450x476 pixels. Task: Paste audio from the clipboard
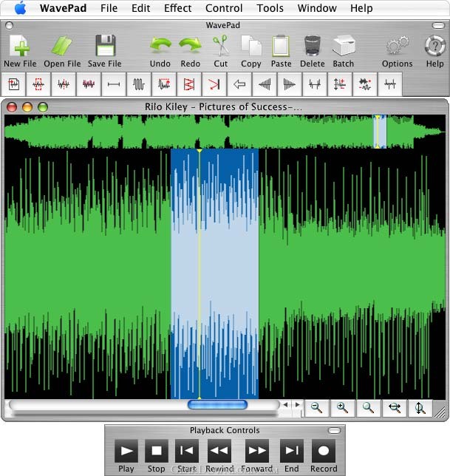coord(281,51)
